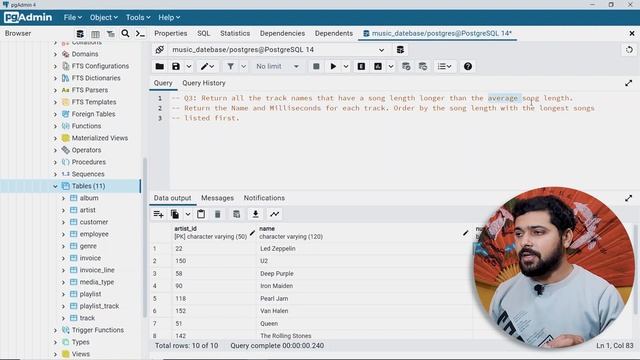Select the customer table in tree
This screenshot has width=640, height=360.
pos(94,222)
